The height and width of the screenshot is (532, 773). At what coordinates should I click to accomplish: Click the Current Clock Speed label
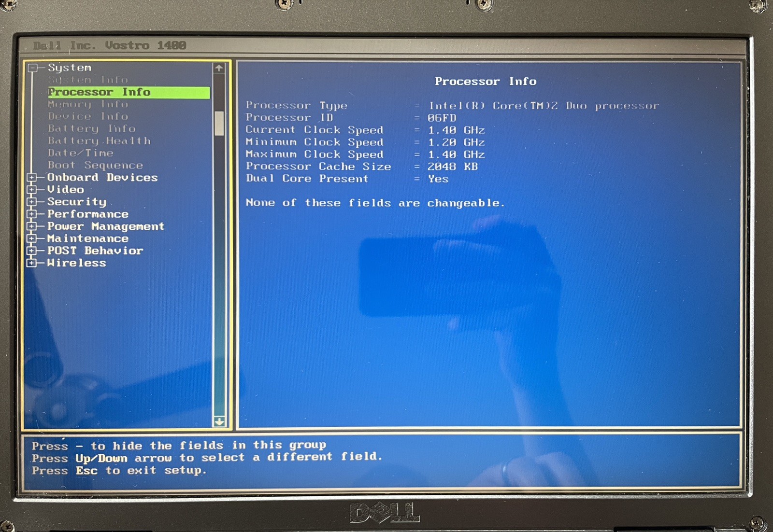coord(315,130)
